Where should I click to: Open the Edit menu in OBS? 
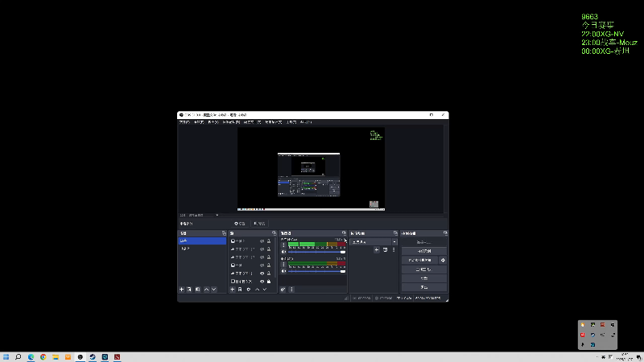pyautogui.click(x=199, y=122)
